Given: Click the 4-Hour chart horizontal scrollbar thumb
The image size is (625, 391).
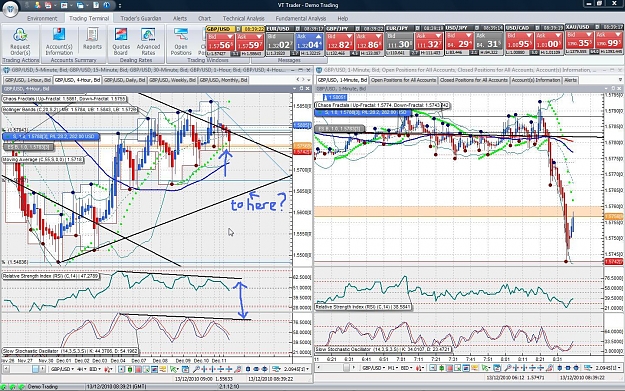Looking at the screenshot, I should point(35,369).
